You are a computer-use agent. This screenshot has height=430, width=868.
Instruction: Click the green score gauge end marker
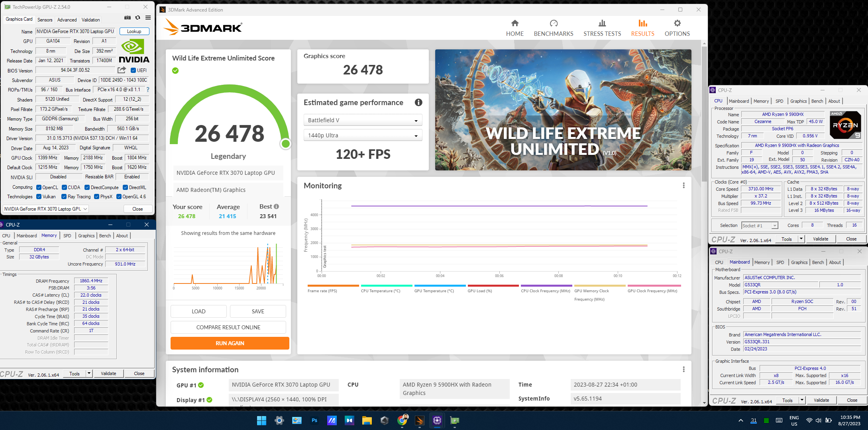coord(285,144)
